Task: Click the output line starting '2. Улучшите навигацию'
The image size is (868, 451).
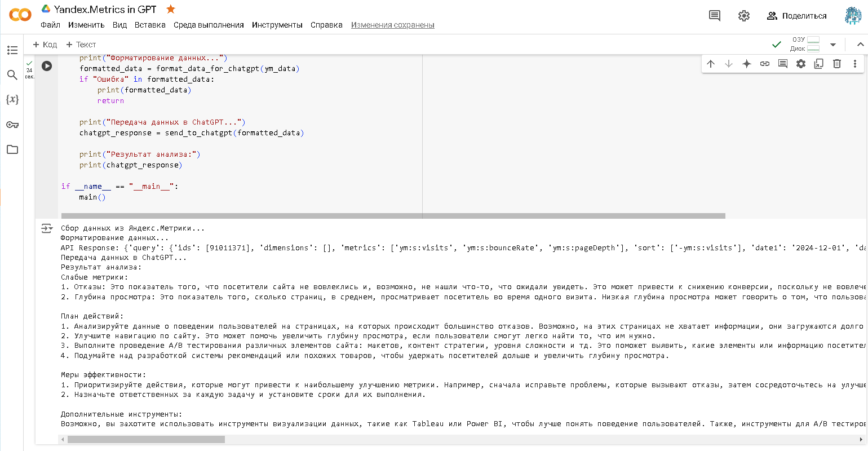Action: click(358, 336)
